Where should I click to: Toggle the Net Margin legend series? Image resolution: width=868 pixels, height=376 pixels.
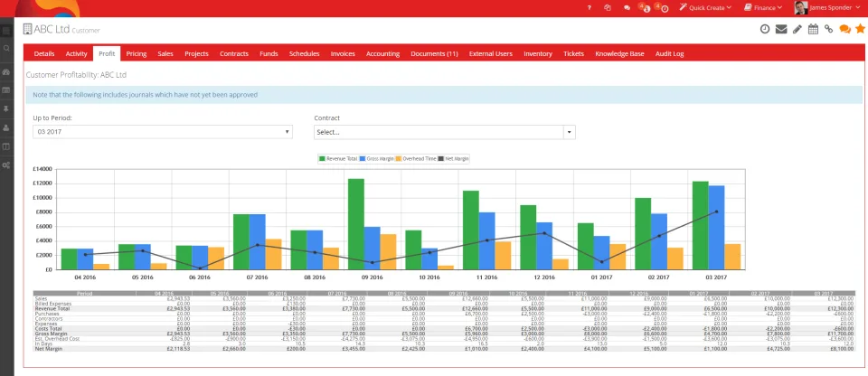coord(453,158)
